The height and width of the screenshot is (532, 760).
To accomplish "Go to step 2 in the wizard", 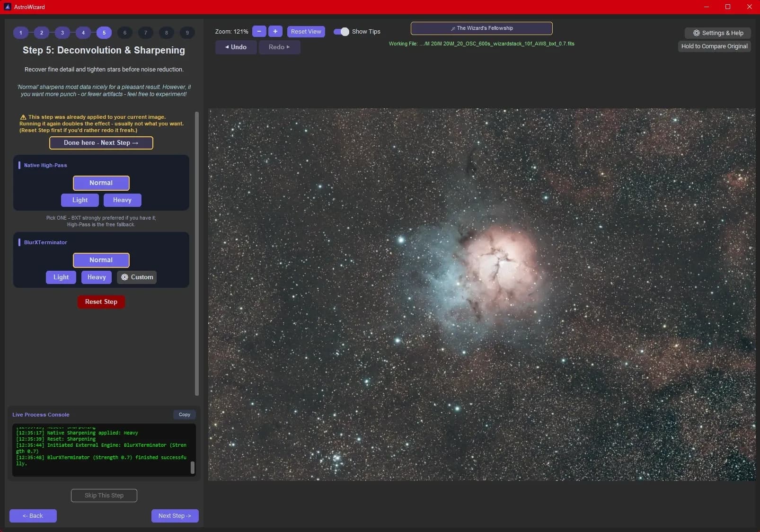I will 42,33.
